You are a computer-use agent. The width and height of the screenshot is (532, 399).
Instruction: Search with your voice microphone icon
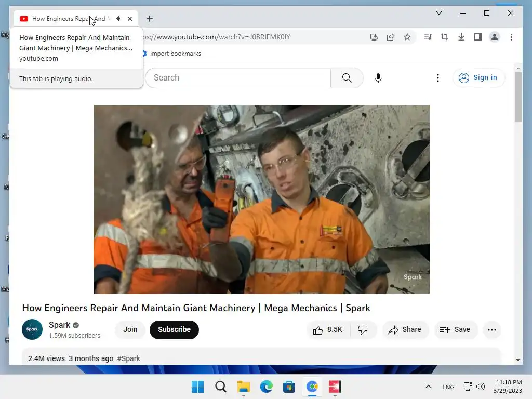pyautogui.click(x=378, y=78)
